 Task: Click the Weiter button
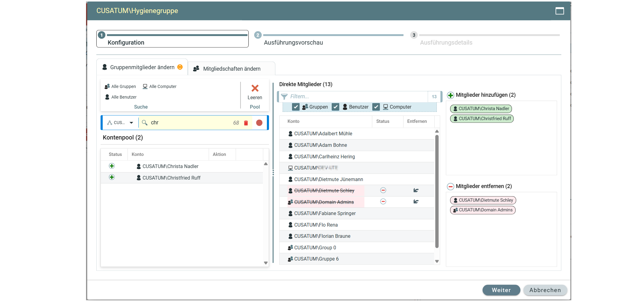click(x=501, y=290)
